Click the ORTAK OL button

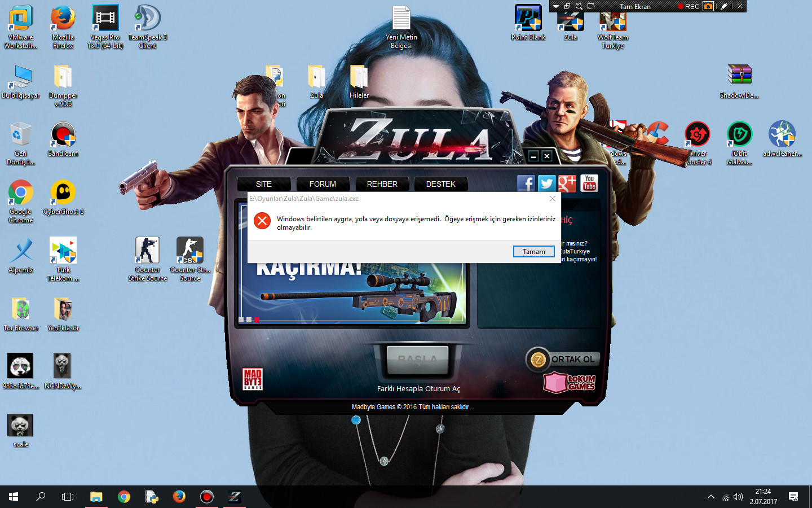click(x=562, y=360)
